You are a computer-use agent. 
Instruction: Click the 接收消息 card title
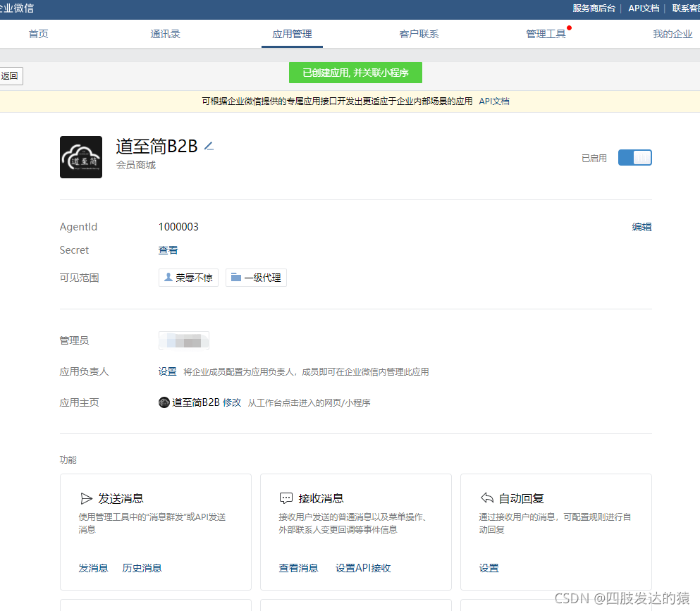(x=321, y=498)
